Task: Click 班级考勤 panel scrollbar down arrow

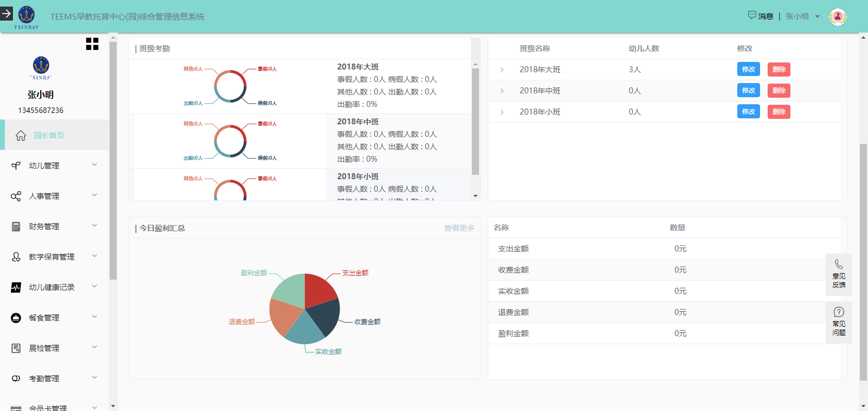Action: click(x=476, y=196)
